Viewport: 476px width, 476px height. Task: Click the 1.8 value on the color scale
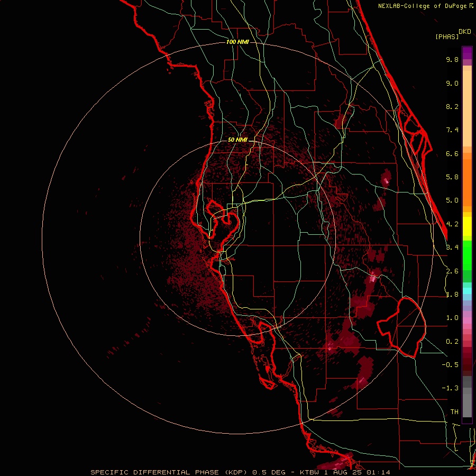452,295
